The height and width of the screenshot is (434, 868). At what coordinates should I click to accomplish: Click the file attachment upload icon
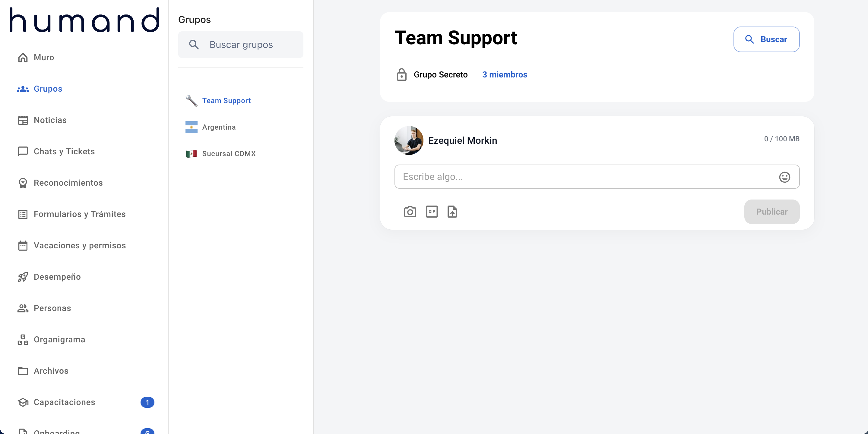(452, 212)
